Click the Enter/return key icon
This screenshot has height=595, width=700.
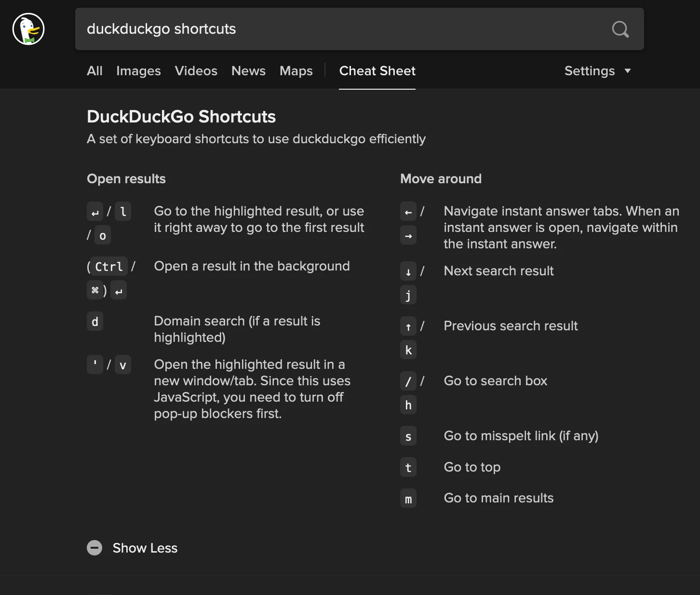point(94,211)
